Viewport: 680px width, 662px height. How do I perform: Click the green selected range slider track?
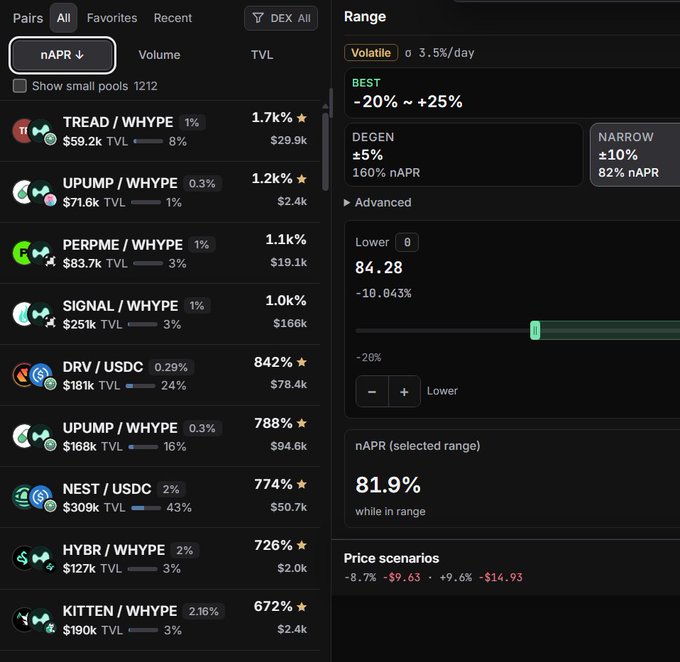[x=610, y=331]
